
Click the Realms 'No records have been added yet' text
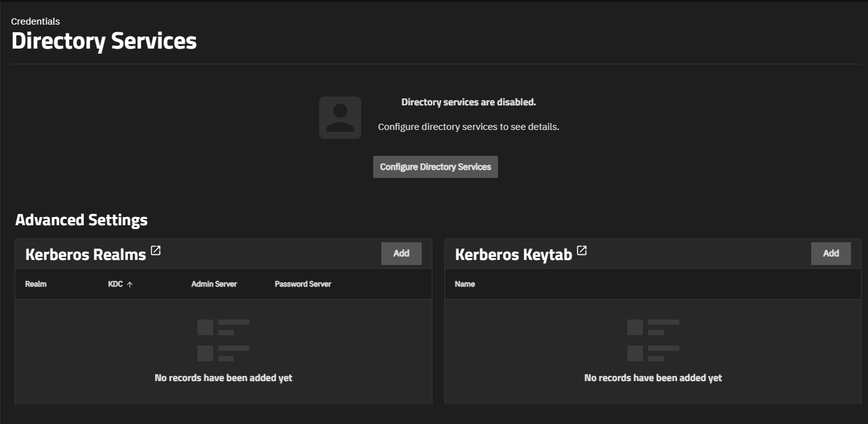point(223,377)
